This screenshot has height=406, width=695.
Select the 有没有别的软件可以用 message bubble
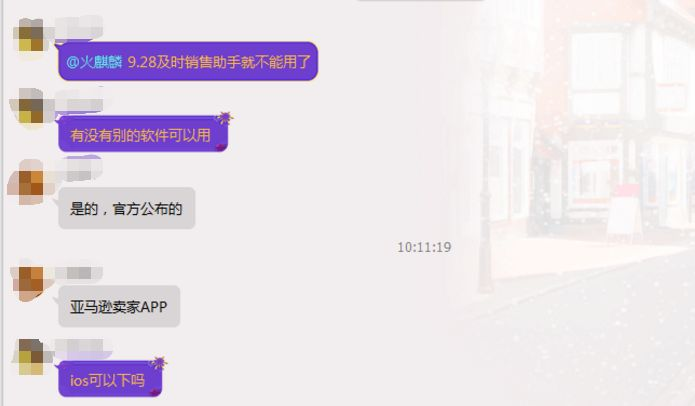click(143, 134)
